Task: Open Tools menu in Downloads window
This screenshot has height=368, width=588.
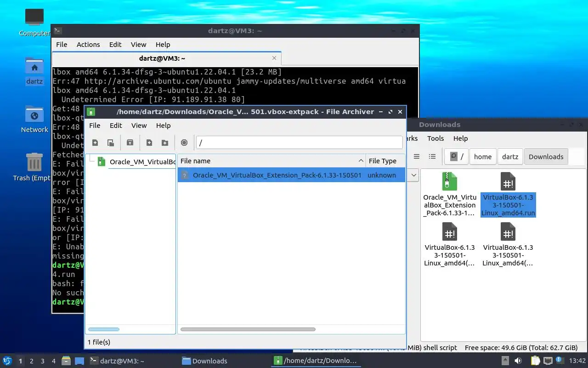Action: pos(435,138)
